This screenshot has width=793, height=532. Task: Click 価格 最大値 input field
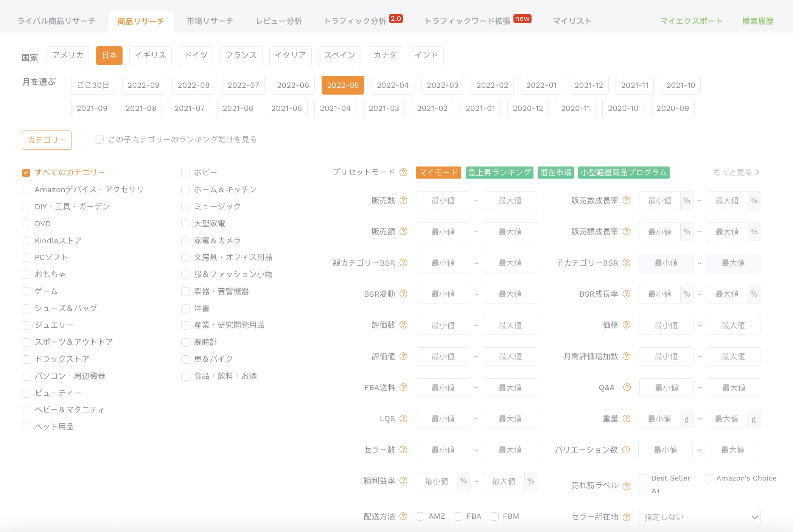click(x=733, y=325)
